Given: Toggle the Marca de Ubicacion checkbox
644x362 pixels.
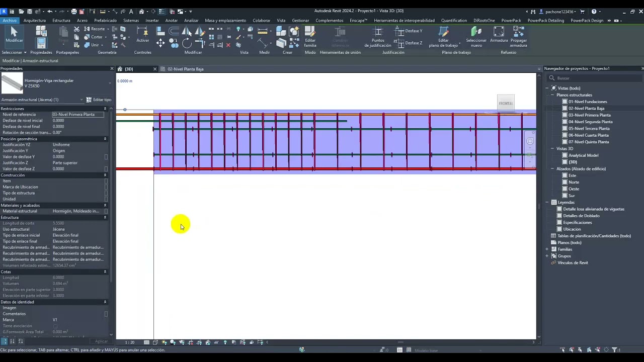Looking at the screenshot, I should coord(106,187).
